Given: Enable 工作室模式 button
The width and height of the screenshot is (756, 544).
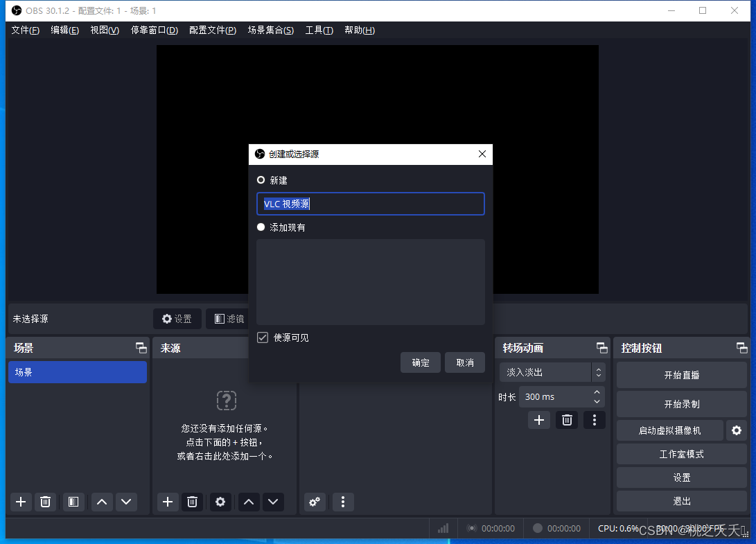Looking at the screenshot, I should [682, 454].
